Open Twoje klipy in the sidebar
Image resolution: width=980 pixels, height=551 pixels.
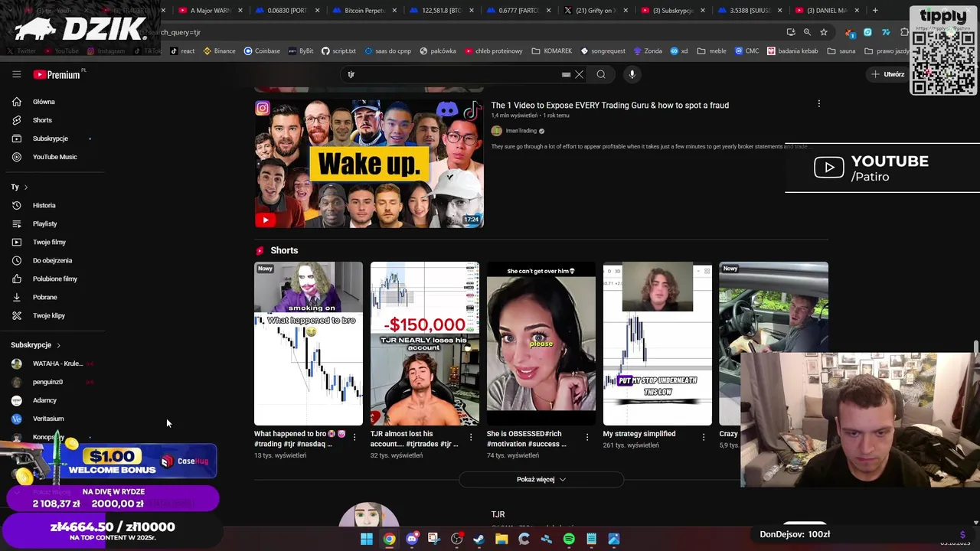(x=48, y=315)
